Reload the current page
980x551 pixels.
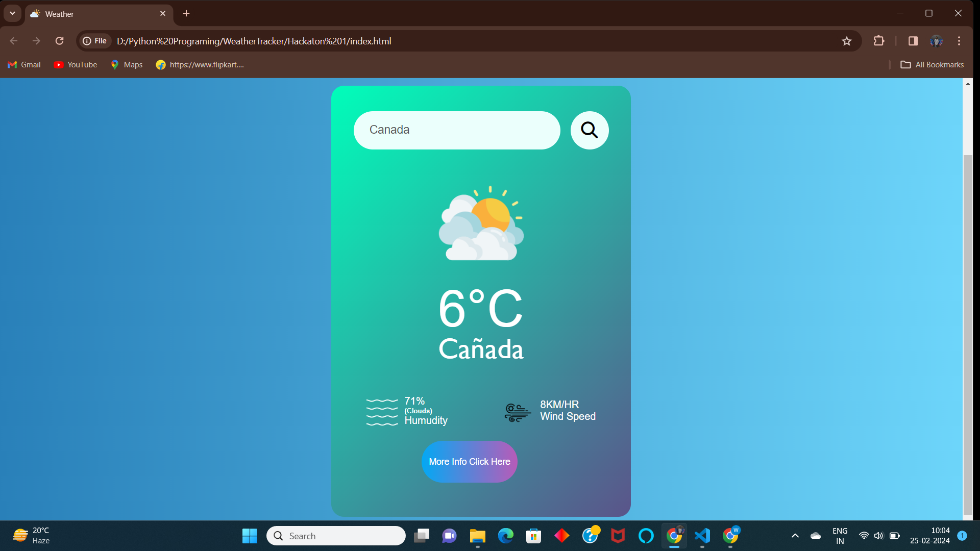pos(60,41)
